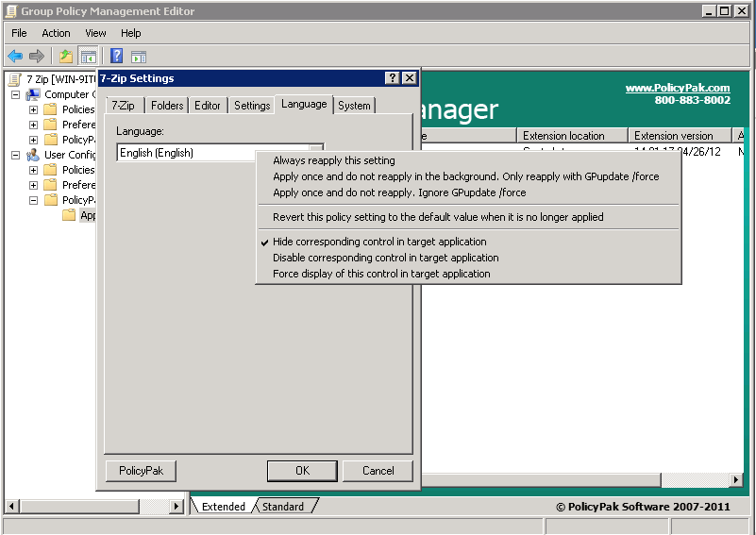The width and height of the screenshot is (756, 535).
Task: Click Cancel in 7-Zip Settings dialog
Action: click(378, 471)
